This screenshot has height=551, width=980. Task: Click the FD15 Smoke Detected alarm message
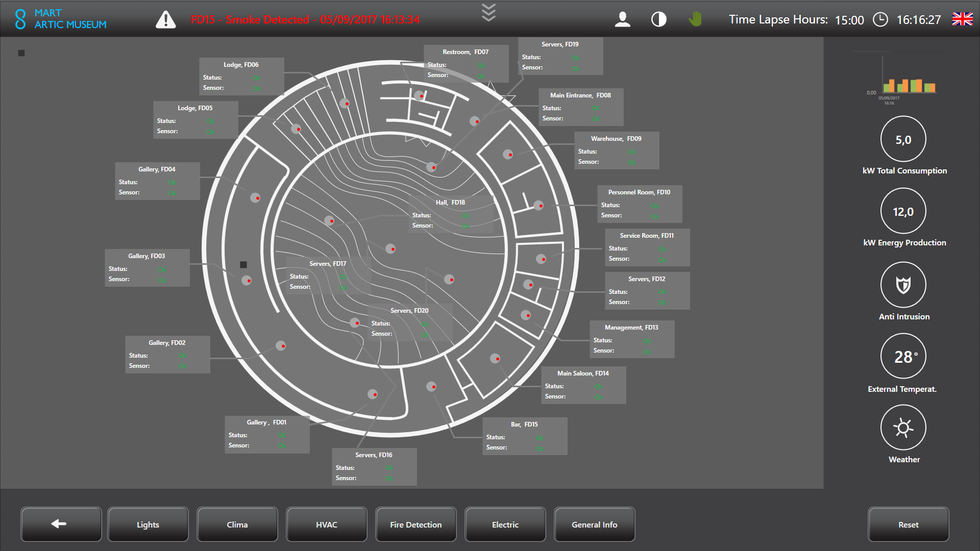click(305, 19)
